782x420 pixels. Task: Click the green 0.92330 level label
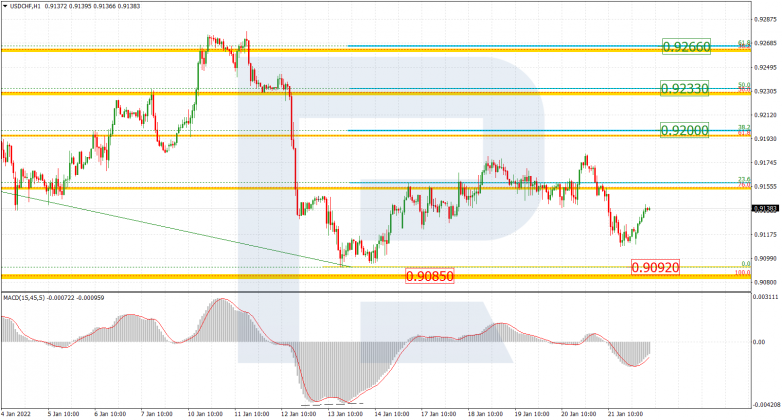click(x=684, y=89)
